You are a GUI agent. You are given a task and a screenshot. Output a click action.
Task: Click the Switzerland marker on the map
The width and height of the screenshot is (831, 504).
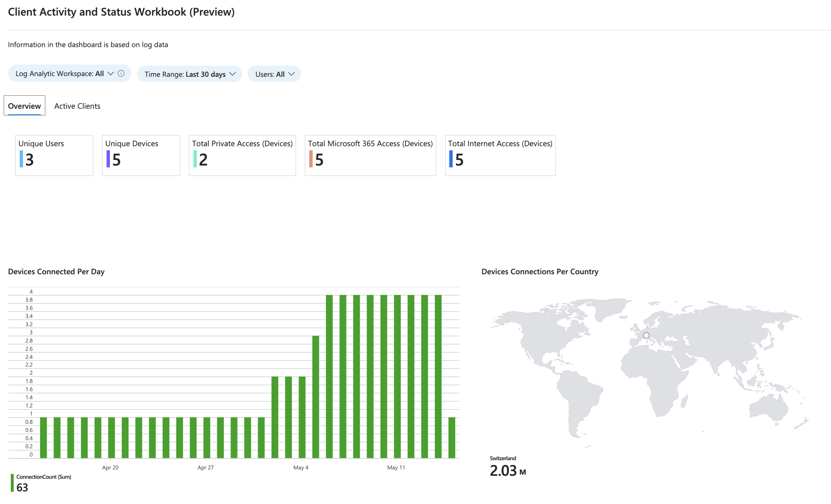(646, 336)
